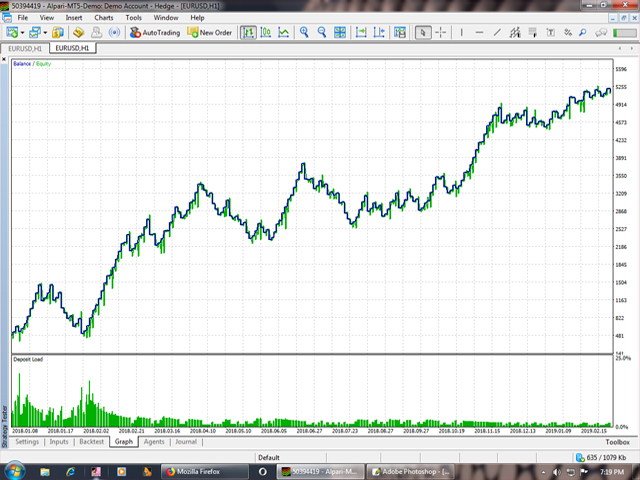Image resolution: width=640 pixels, height=480 pixels.
Task: Switch chart to candlesticks type
Action: pyautogui.click(x=266, y=32)
